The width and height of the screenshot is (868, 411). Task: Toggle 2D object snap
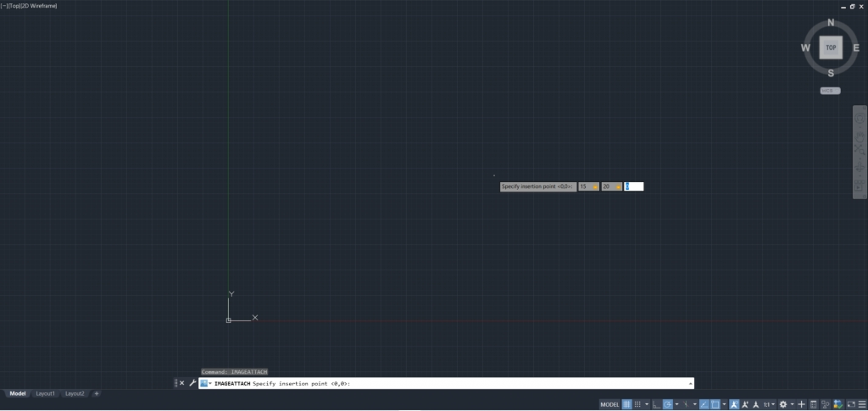tap(715, 404)
